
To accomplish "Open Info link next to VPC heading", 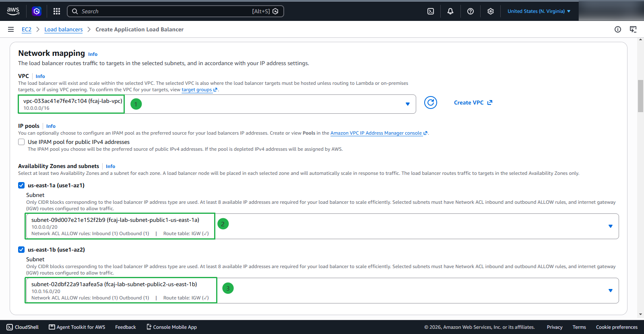I will [x=40, y=76].
